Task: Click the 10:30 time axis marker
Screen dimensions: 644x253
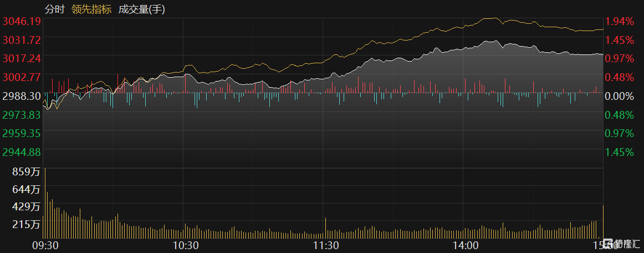Action: click(186, 245)
